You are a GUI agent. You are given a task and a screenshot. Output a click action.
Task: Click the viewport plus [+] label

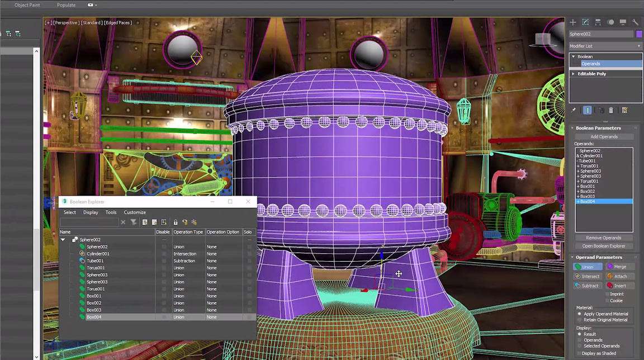click(49, 22)
